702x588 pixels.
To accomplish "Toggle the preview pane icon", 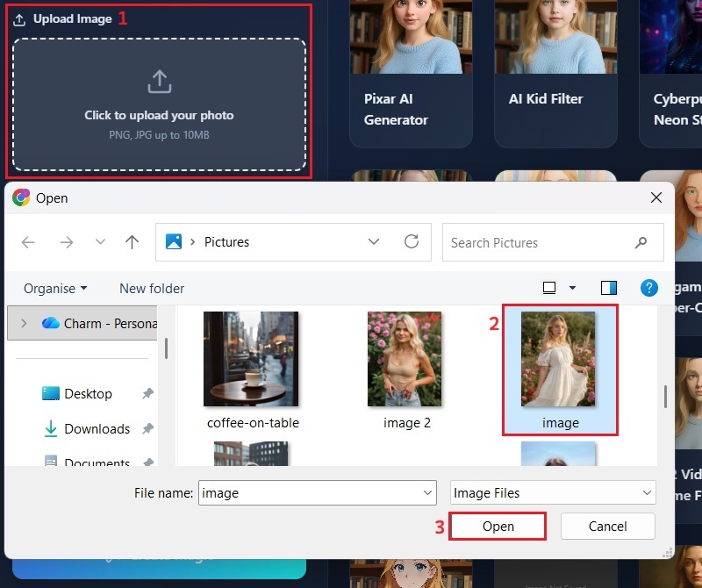I will 609,288.
